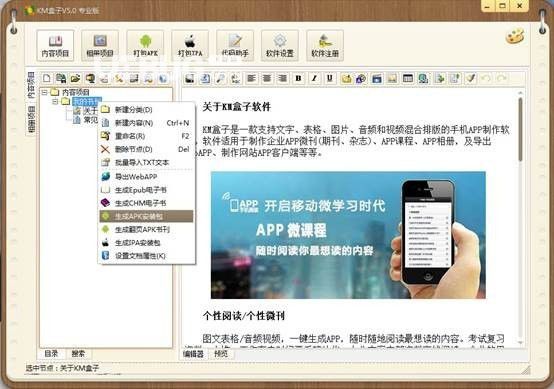
Task: Open the 内容项目 module from top toolbar
Action: point(55,46)
